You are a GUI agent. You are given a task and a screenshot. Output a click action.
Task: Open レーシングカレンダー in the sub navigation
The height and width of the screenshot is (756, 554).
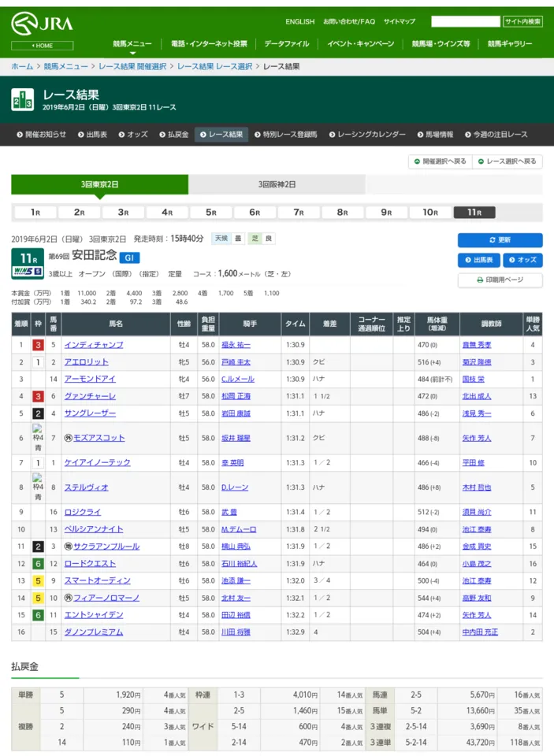point(367,135)
